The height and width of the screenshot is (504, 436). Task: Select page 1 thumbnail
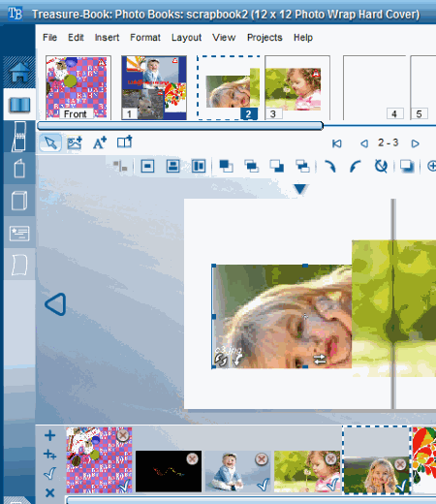(x=154, y=87)
